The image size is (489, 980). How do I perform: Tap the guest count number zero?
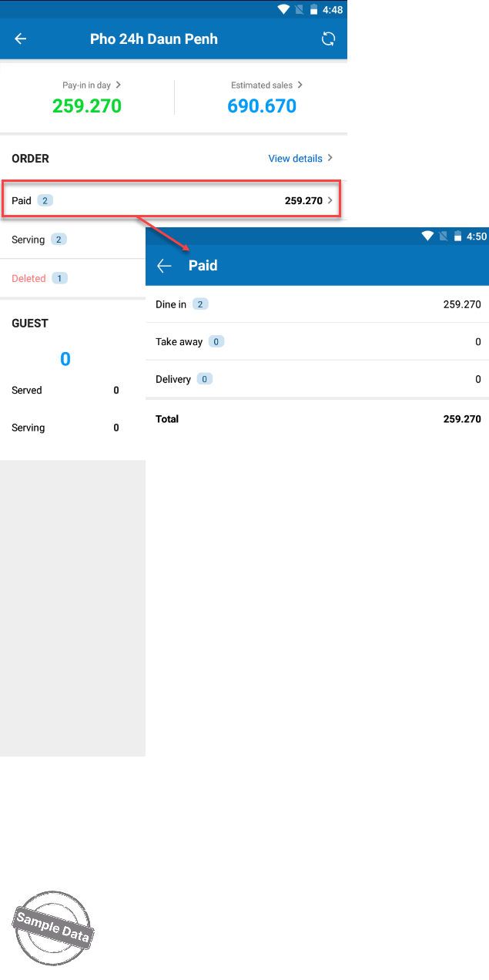coord(65,359)
